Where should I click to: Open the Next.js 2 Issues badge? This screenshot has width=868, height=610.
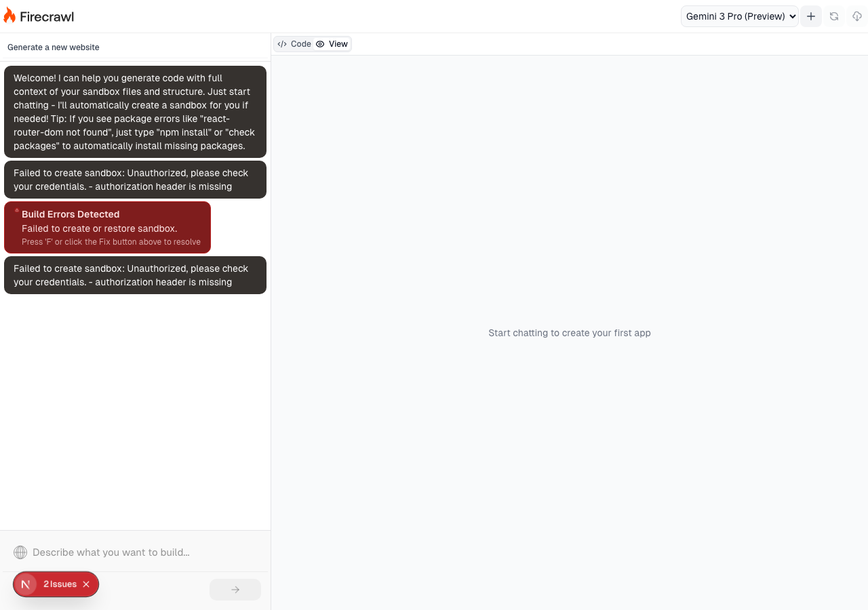(x=60, y=584)
